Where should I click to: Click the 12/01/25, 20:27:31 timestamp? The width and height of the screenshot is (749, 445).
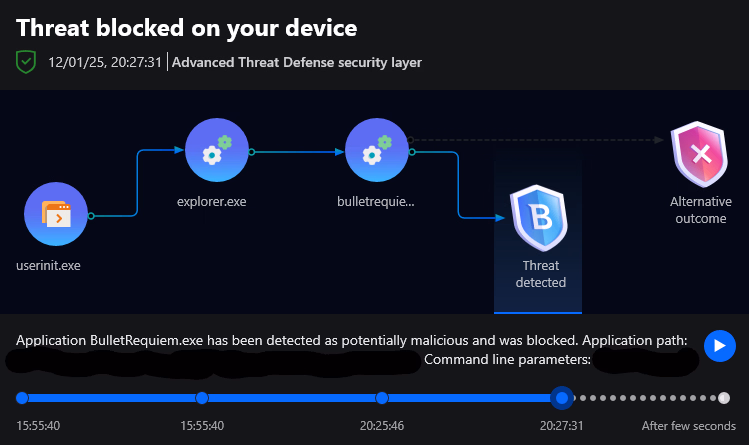(105, 62)
